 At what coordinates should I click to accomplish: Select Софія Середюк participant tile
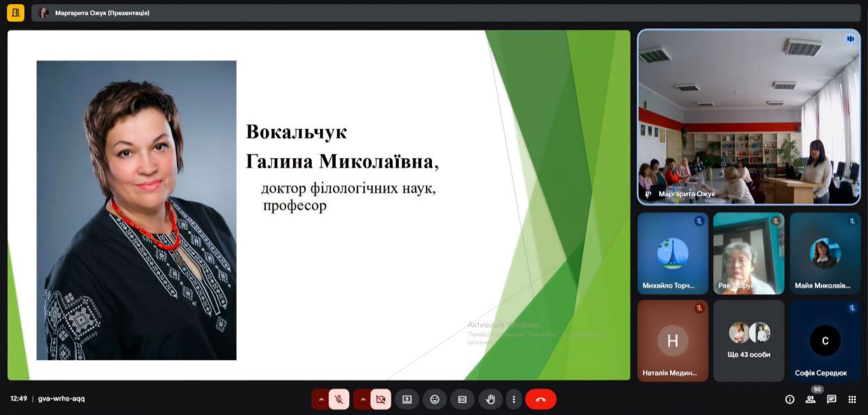(x=825, y=340)
